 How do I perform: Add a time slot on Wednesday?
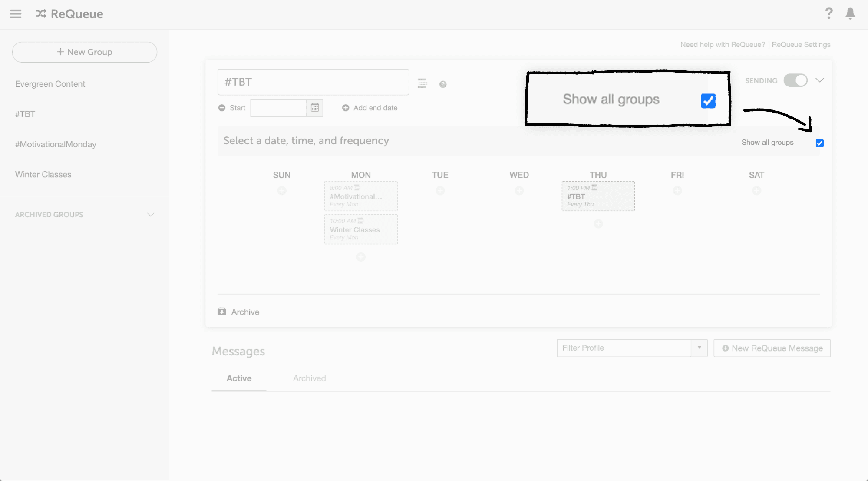(x=519, y=191)
